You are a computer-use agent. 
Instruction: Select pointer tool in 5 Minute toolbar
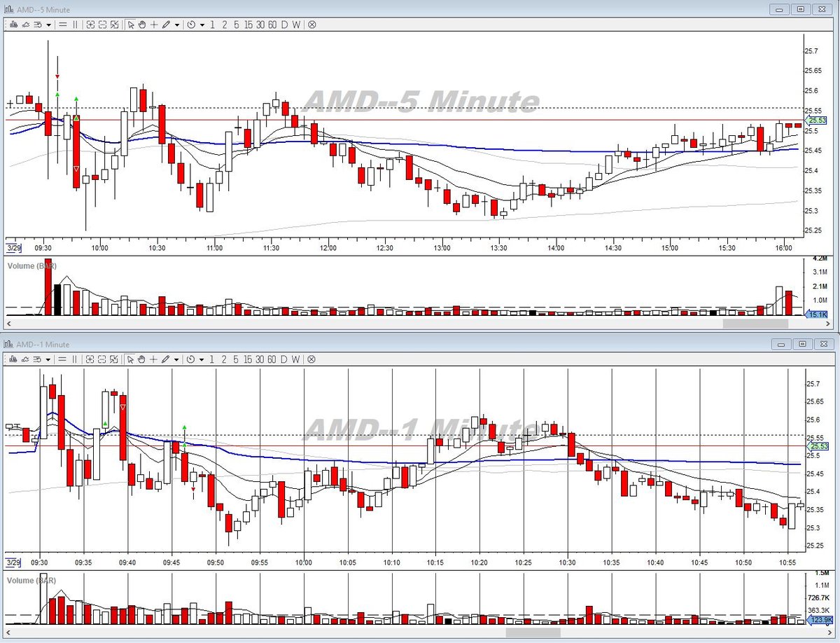click(x=130, y=25)
